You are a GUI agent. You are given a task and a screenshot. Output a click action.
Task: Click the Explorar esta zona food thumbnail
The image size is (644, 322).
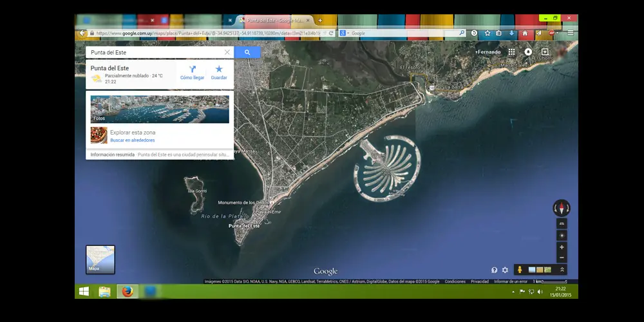(99, 135)
